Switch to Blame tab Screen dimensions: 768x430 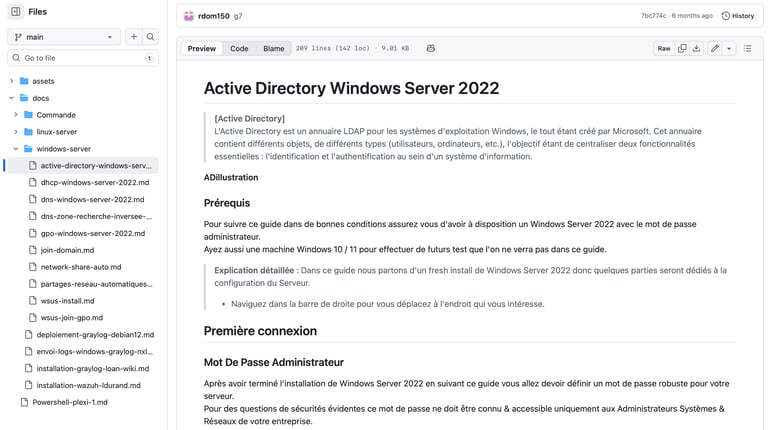tap(274, 48)
